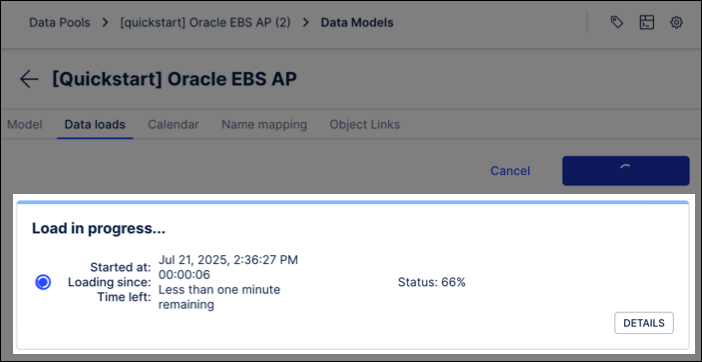The height and width of the screenshot is (362, 702).
Task: Open the Object Links tab
Action: [x=364, y=124]
